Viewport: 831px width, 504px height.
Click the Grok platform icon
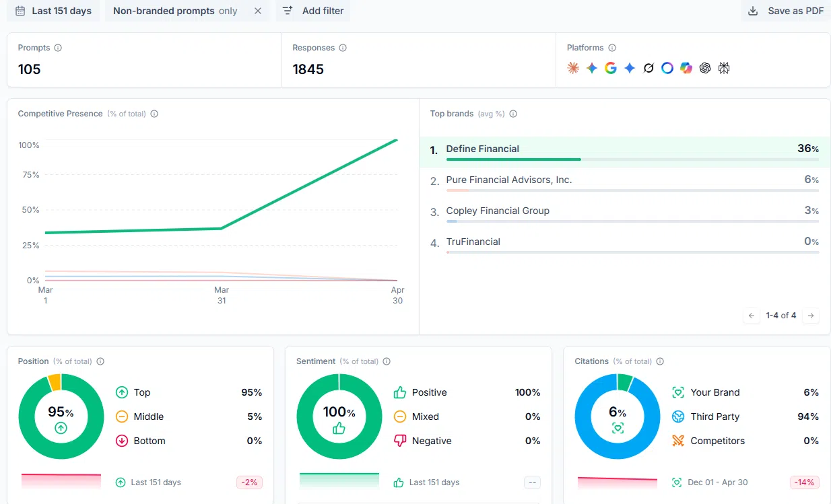tap(649, 68)
